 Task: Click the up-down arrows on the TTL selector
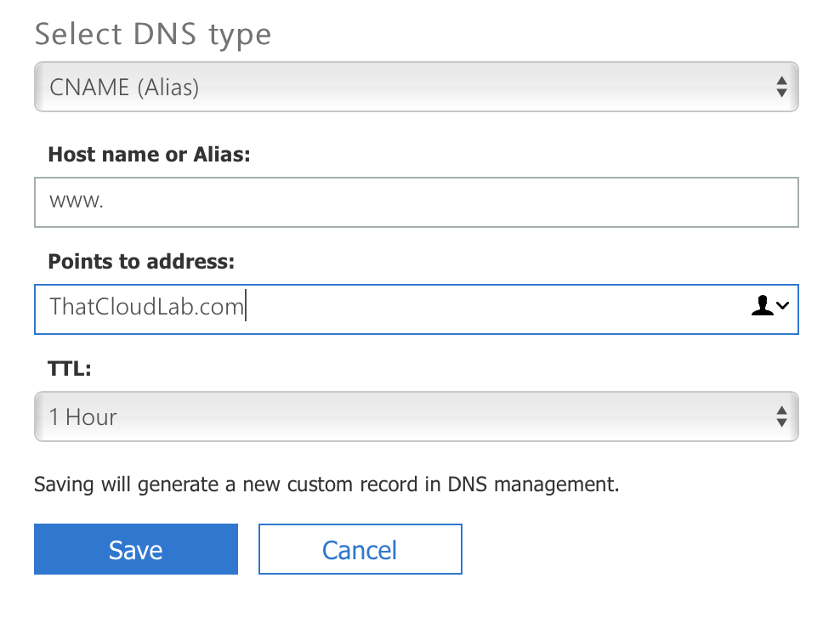click(x=781, y=416)
